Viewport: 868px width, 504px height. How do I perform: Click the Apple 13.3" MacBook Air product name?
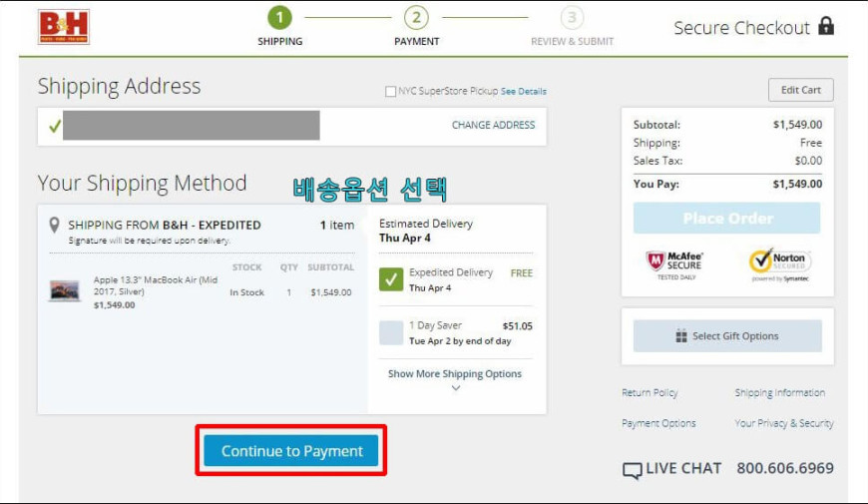click(156, 285)
